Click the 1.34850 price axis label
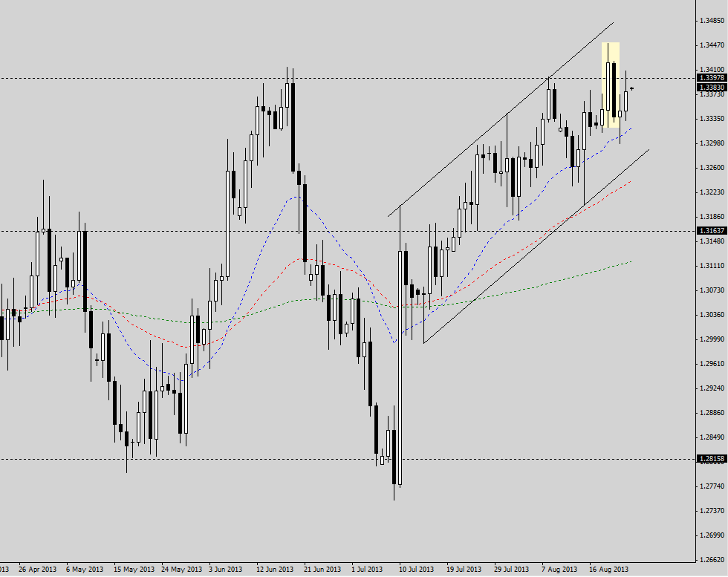This screenshot has width=728, height=577. [x=711, y=21]
